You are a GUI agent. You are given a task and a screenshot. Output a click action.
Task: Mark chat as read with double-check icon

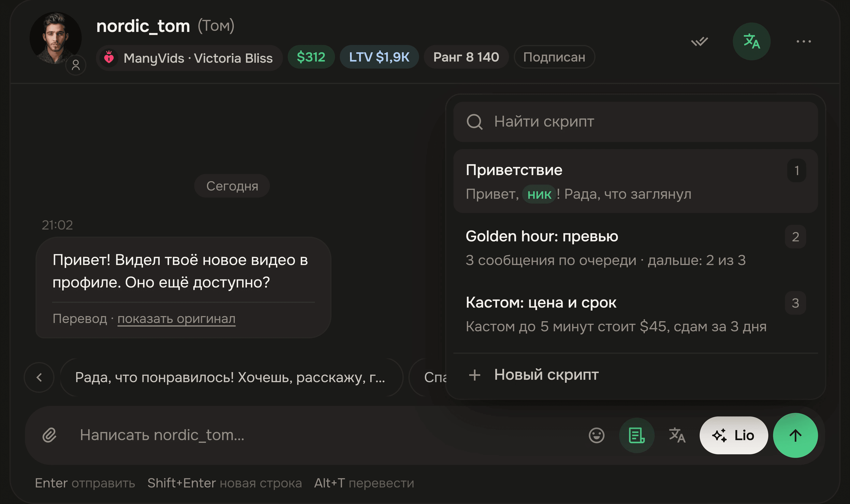coord(699,41)
